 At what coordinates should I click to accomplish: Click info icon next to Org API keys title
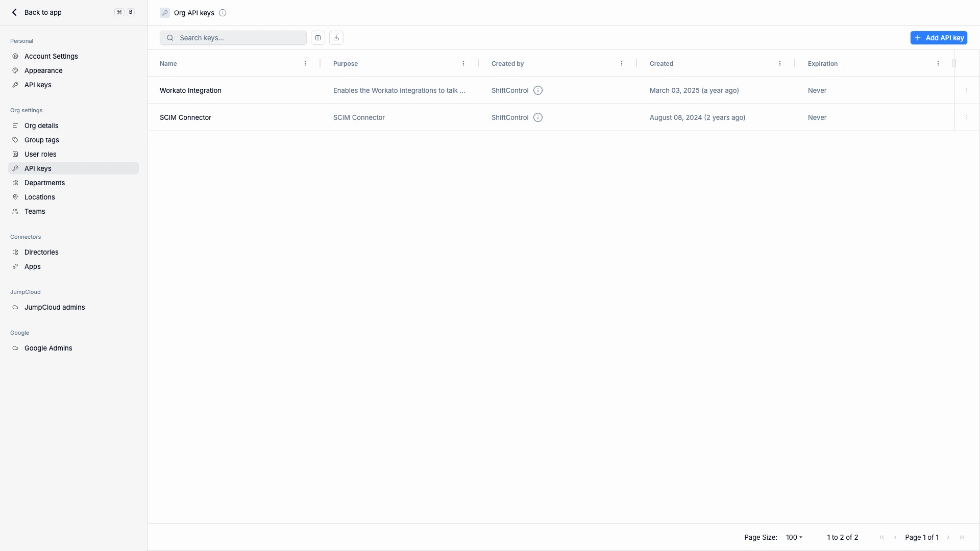(223, 13)
